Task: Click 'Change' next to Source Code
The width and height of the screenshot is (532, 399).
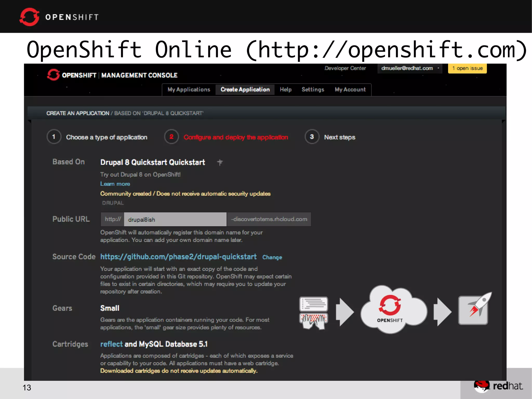Action: point(272,257)
